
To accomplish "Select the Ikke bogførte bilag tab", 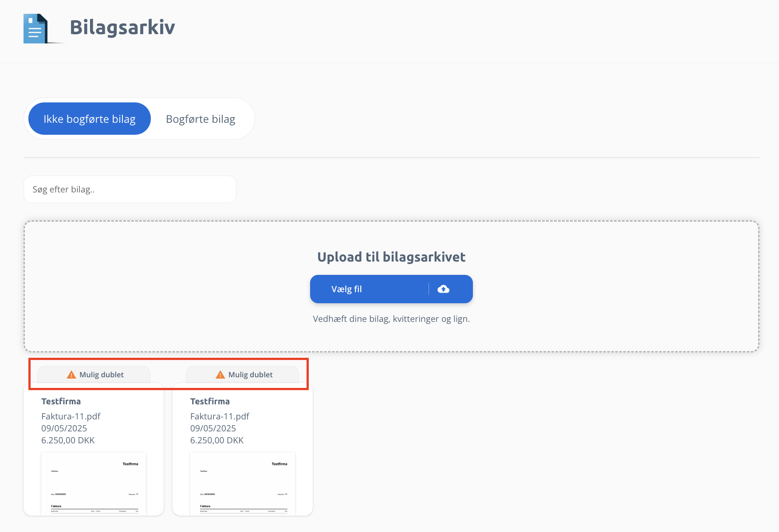I will tap(90, 119).
